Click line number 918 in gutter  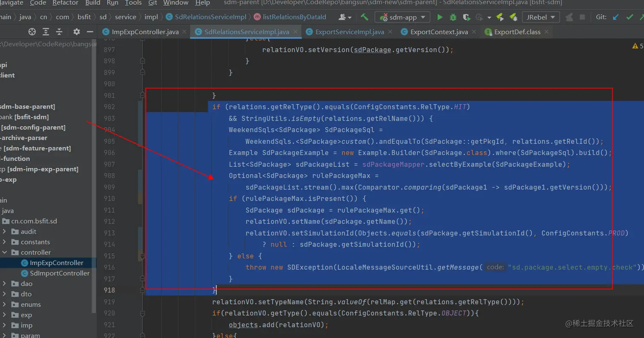[x=109, y=290]
